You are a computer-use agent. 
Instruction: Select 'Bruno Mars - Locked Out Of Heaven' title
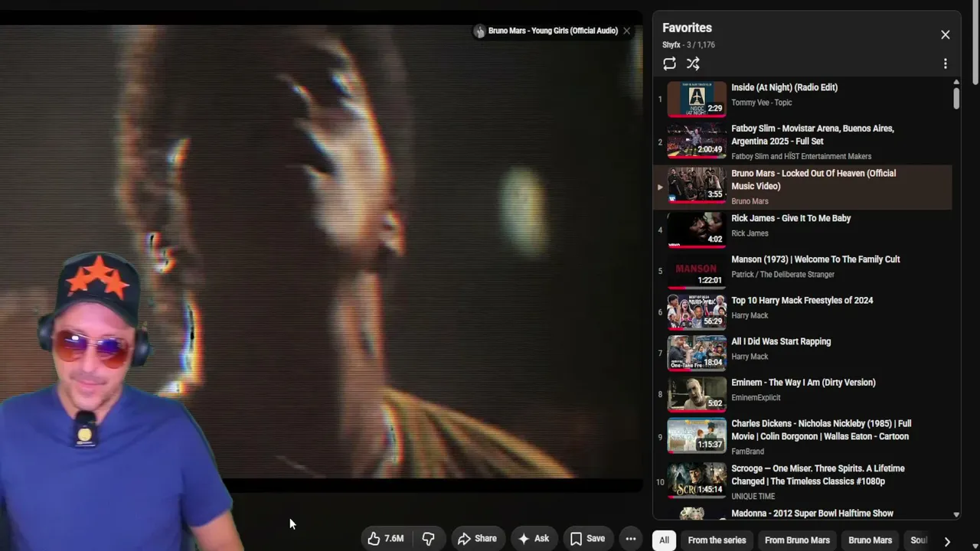tap(813, 180)
